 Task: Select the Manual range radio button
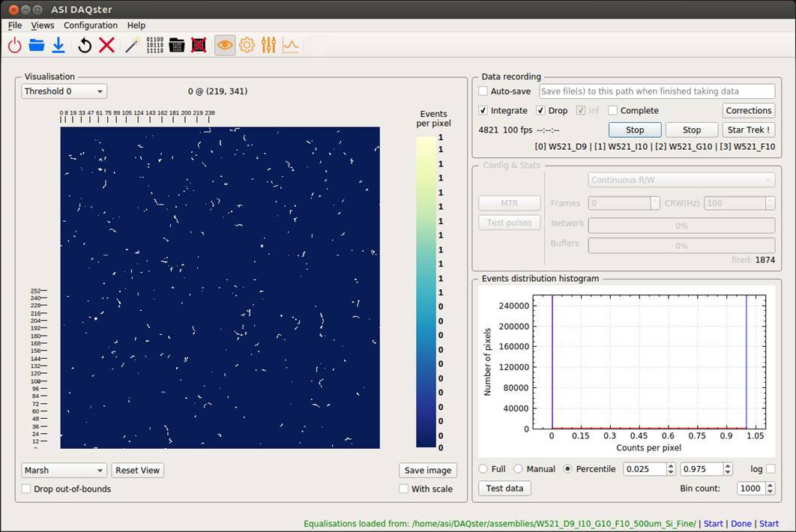tap(519, 469)
